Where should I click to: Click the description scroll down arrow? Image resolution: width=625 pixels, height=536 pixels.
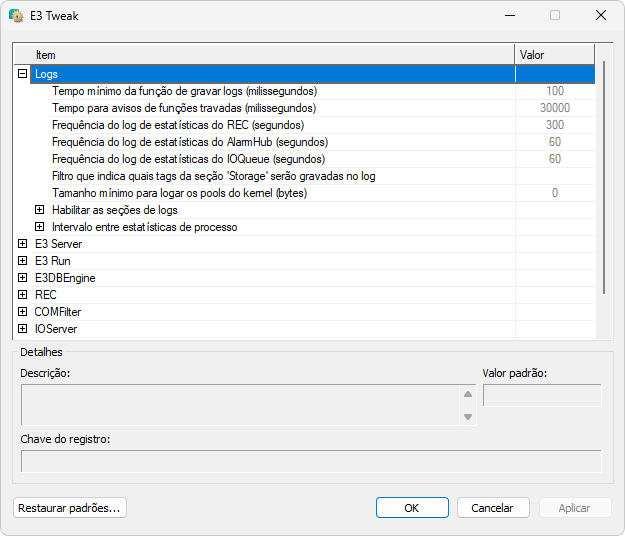click(468, 417)
